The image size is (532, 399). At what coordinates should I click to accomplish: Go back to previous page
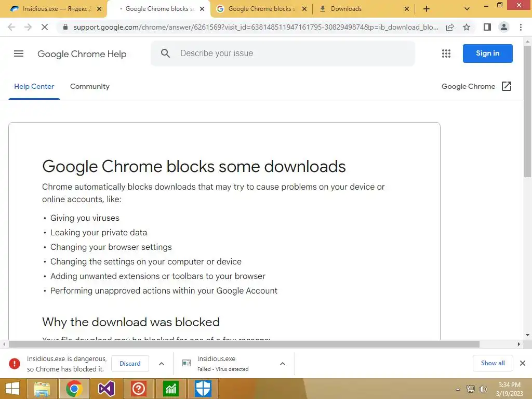(x=11, y=27)
